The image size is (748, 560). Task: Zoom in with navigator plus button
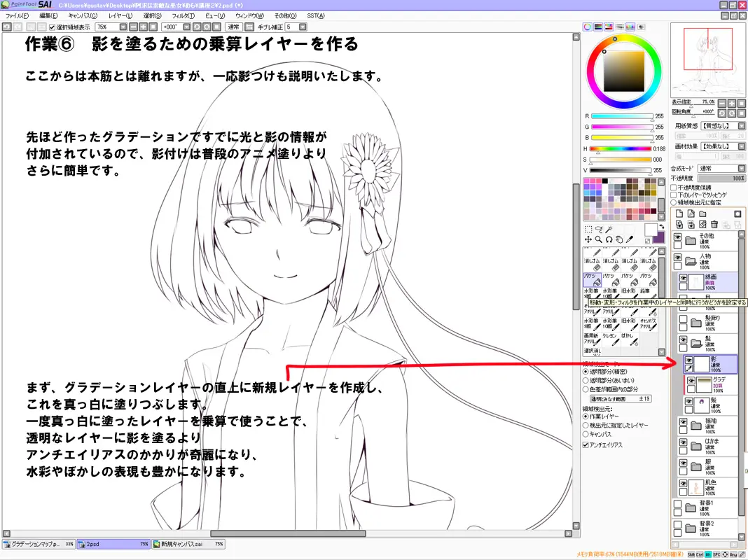tap(731, 103)
